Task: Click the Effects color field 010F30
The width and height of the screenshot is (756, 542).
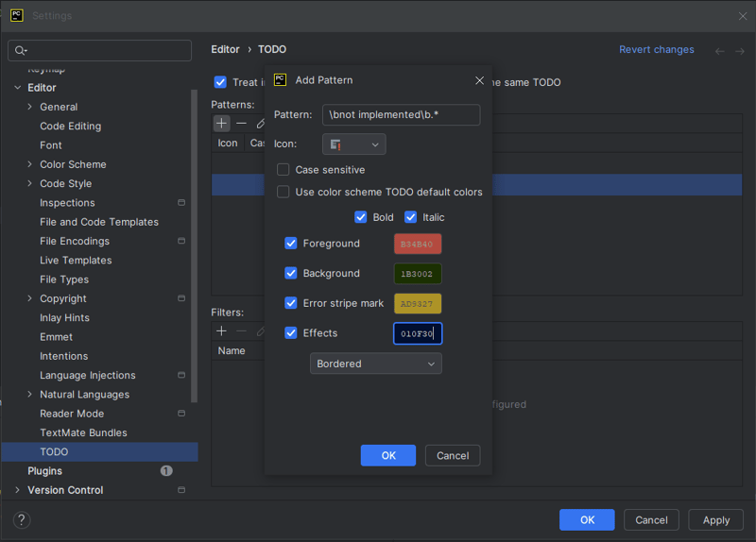Action: 418,333
